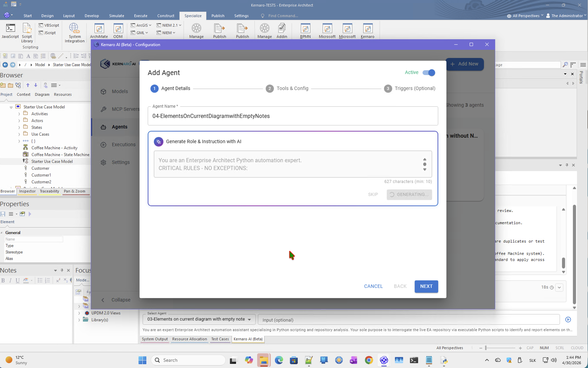The height and width of the screenshot is (368, 588).
Task: Click the Kernaro Settings gear icon
Action: [x=104, y=162]
